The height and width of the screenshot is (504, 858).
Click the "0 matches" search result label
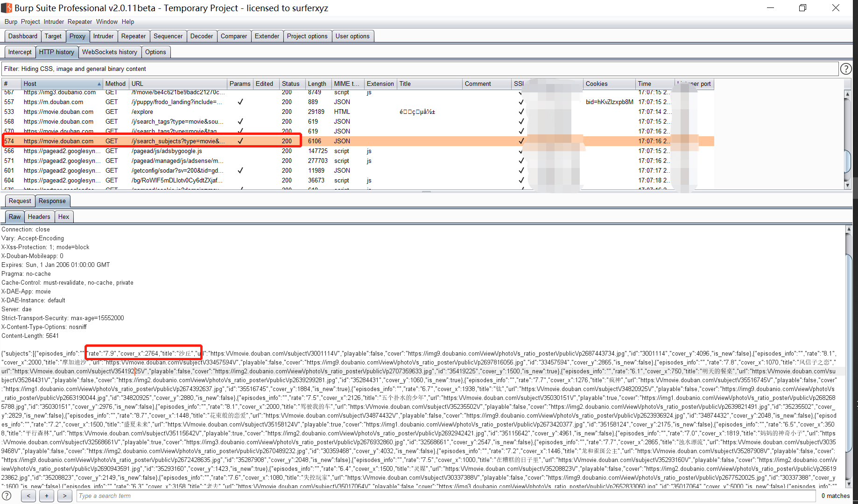(x=836, y=496)
